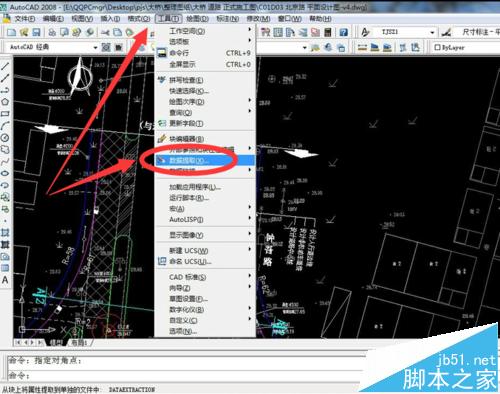Choose the highlighted 数据提取(X)... item
Screen dimensions: 500x394
click(205, 160)
